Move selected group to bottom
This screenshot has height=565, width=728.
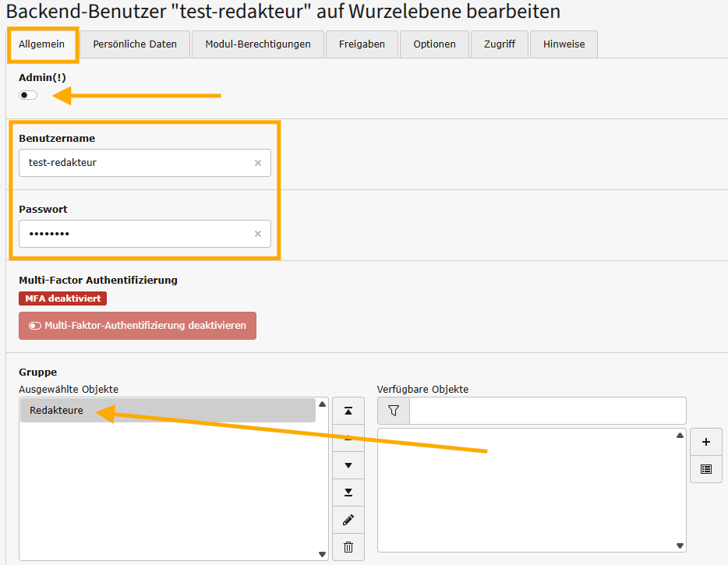coord(348,493)
